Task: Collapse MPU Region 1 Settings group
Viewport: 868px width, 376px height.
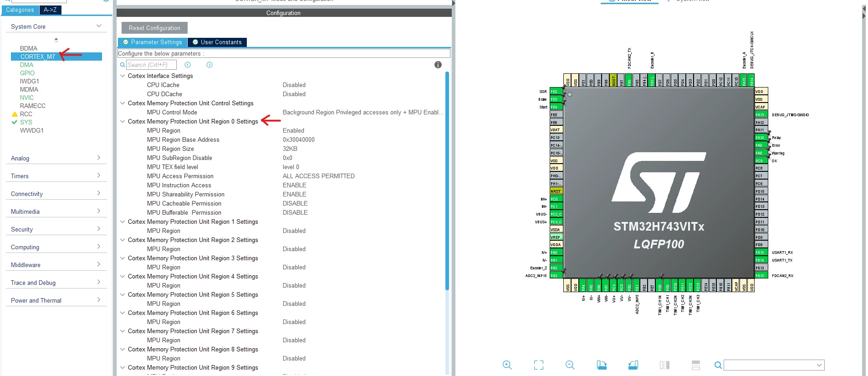Action: click(123, 221)
